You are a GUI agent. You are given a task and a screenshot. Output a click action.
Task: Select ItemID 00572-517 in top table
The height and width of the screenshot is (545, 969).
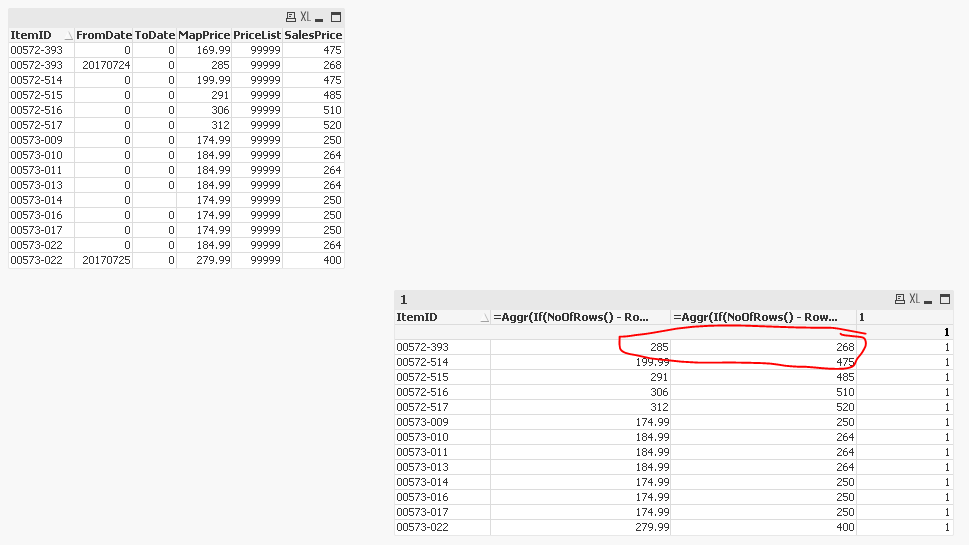pos(41,125)
